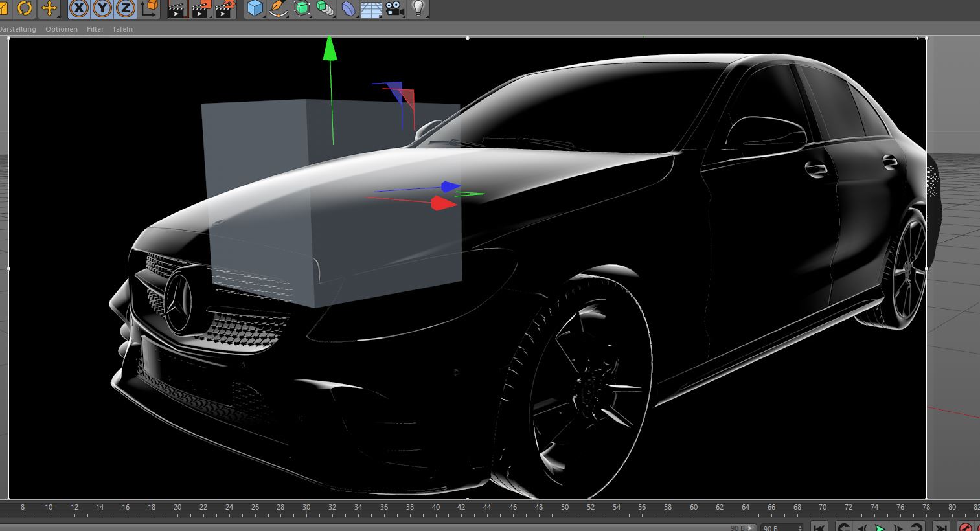
Task: Go to end of animation
Action: pos(940,527)
